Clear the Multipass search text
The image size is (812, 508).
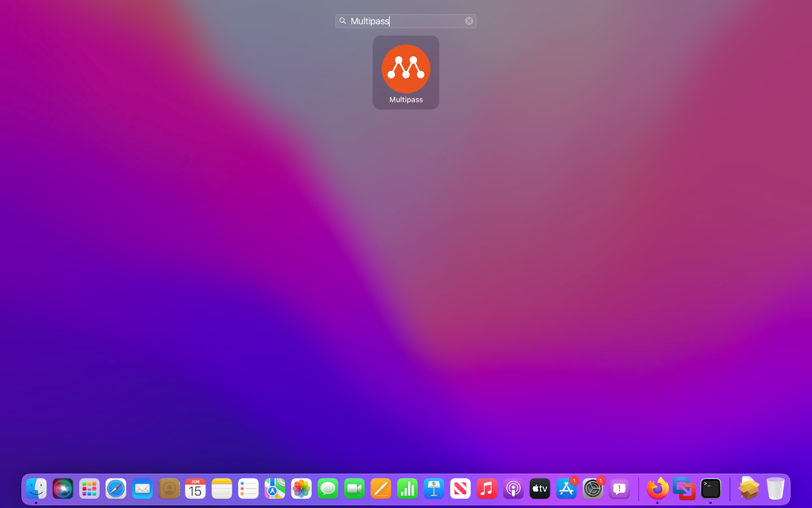click(469, 21)
